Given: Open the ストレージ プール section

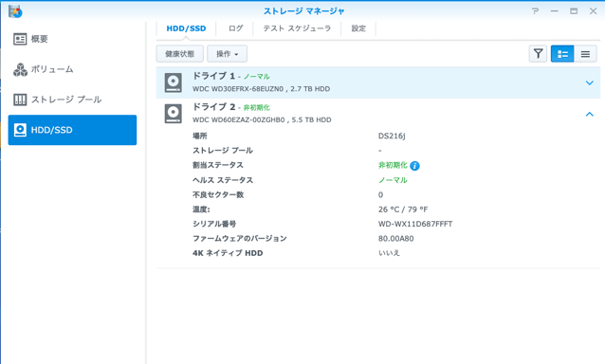Looking at the screenshot, I should click(72, 100).
